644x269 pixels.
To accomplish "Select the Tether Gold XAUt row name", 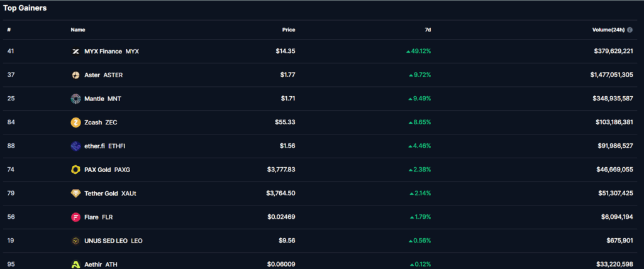I will click(110, 194).
